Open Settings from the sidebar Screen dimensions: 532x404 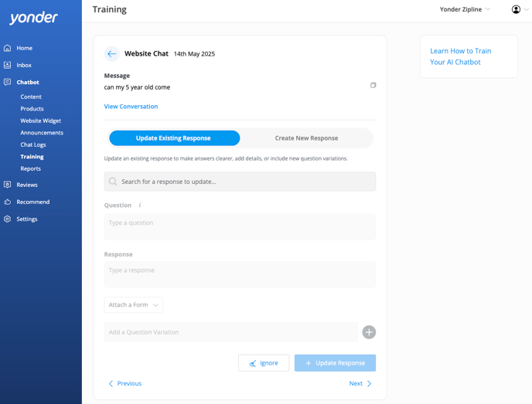pyautogui.click(x=26, y=219)
